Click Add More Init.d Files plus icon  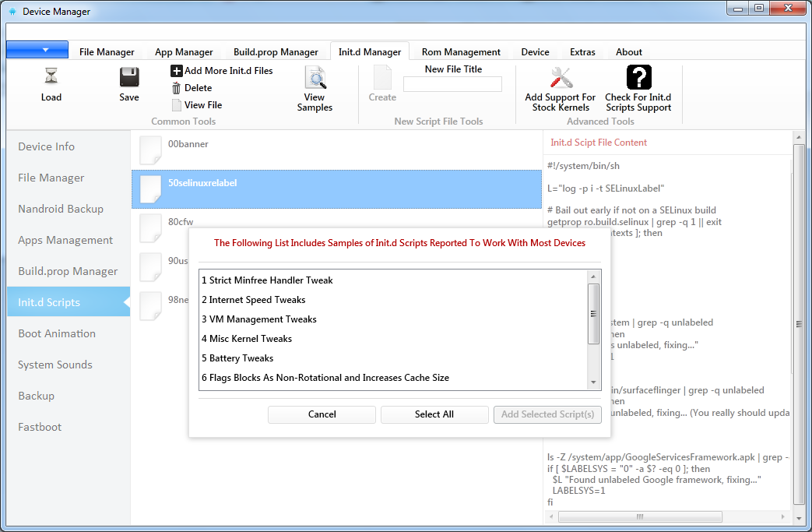coord(177,71)
